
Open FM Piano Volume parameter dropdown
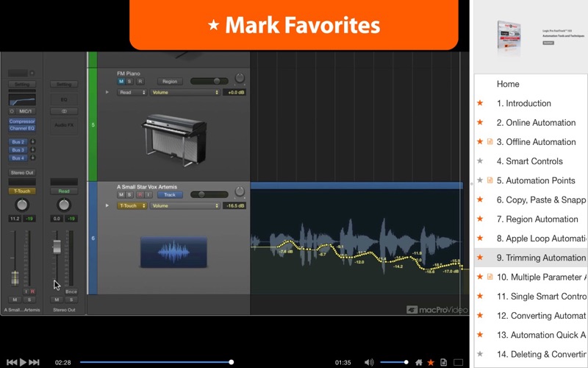pyautogui.click(x=185, y=93)
